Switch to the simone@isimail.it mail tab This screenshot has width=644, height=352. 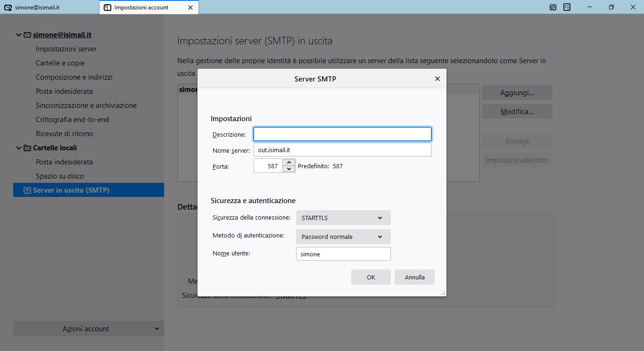[x=50, y=8]
